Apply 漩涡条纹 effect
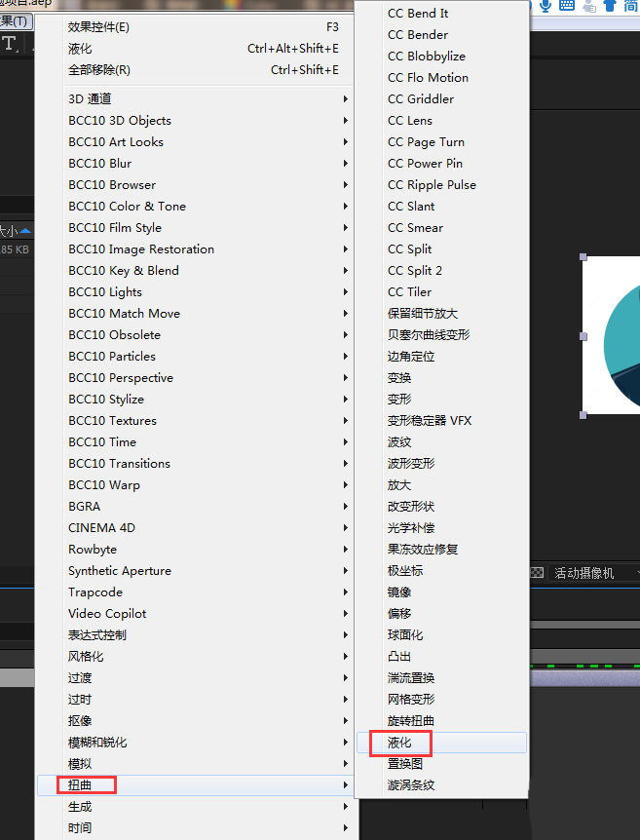 coord(442,784)
